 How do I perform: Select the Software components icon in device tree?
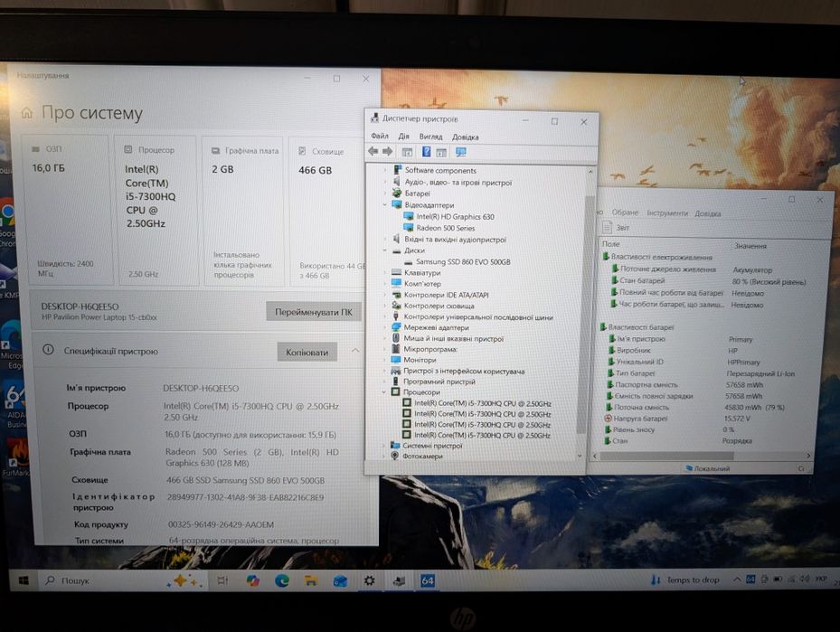pyautogui.click(x=397, y=170)
